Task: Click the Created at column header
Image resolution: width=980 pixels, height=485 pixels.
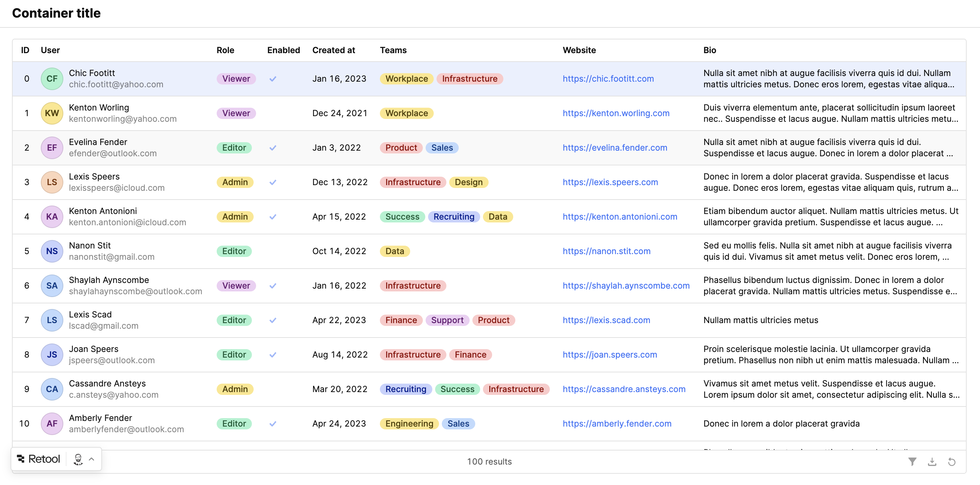Action: tap(333, 50)
